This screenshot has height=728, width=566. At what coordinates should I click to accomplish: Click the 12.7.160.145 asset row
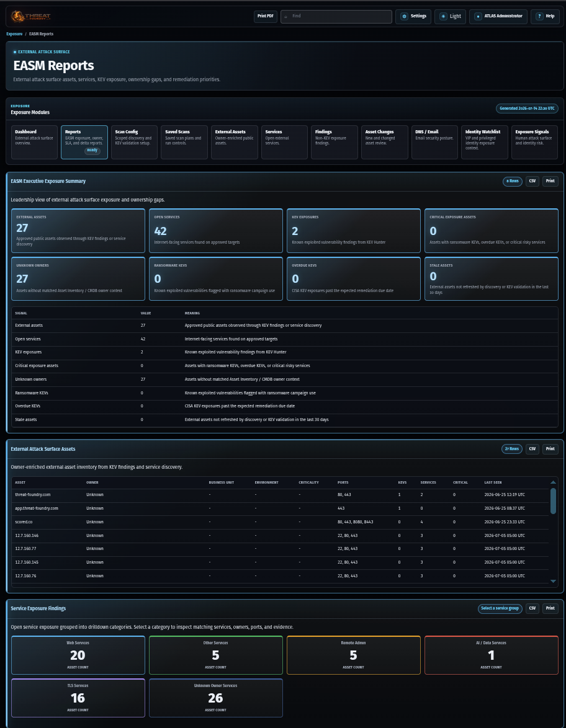(280, 562)
